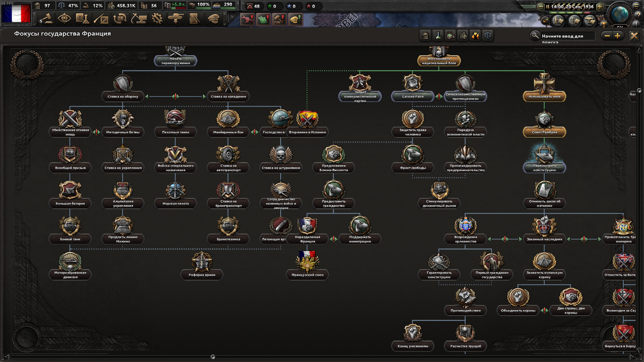This screenshot has height=362, width=644.
Task: Open the Research flask screen
Action: coord(82,19)
